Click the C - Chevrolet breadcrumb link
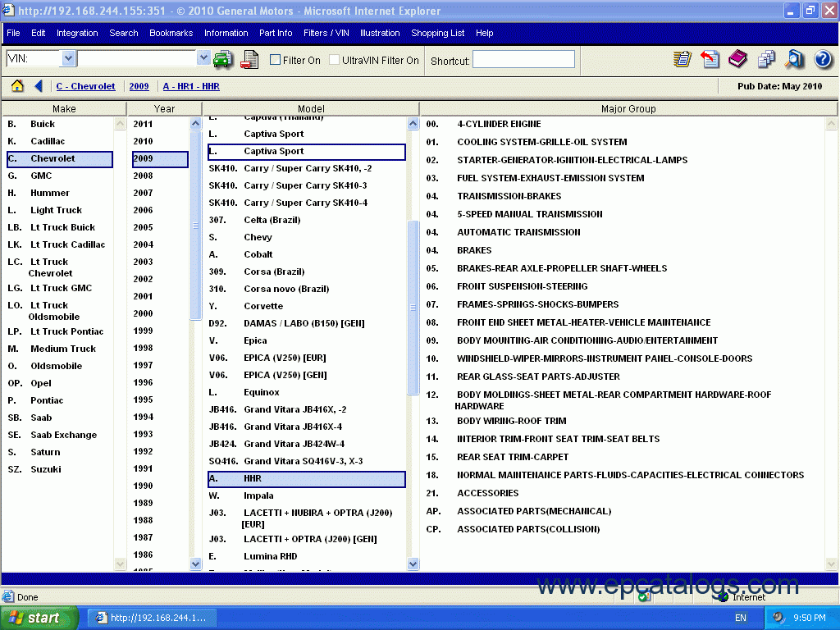Image resolution: width=840 pixels, height=630 pixels. pos(86,86)
